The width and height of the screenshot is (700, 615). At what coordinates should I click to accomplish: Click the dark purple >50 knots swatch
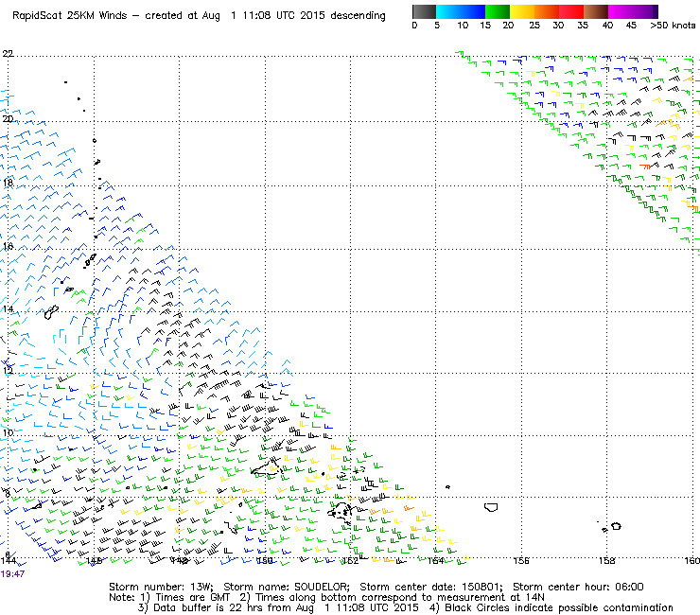[x=655, y=11]
